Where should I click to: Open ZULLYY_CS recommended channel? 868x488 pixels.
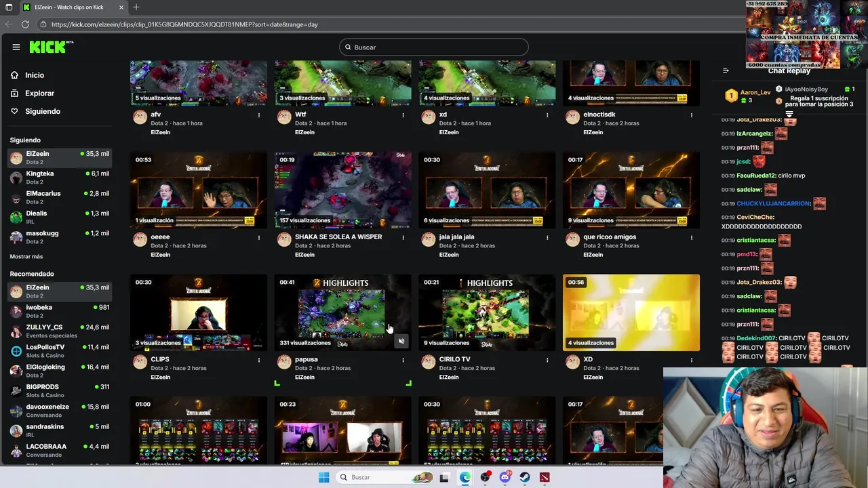tap(59, 331)
